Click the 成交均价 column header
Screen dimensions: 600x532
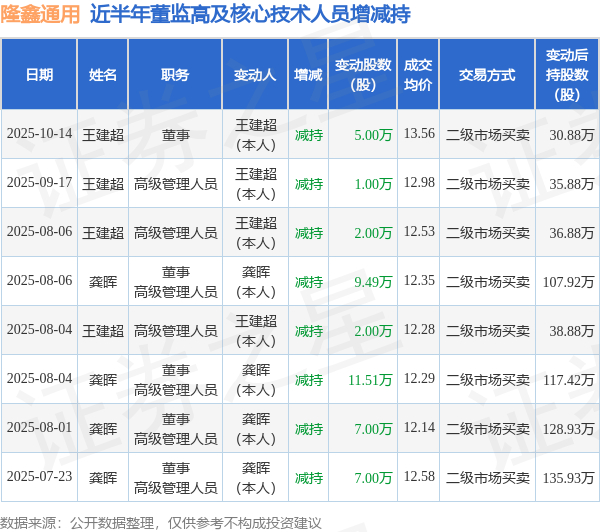[418, 75]
